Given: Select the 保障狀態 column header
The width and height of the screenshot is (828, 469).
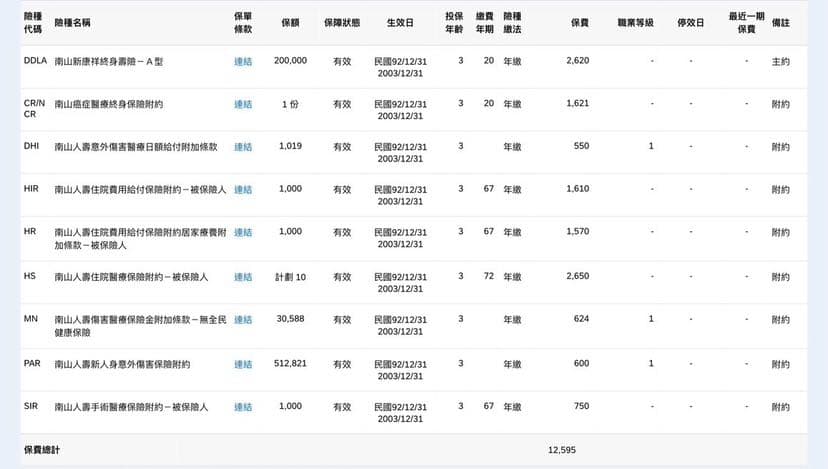Looking at the screenshot, I should point(342,23).
